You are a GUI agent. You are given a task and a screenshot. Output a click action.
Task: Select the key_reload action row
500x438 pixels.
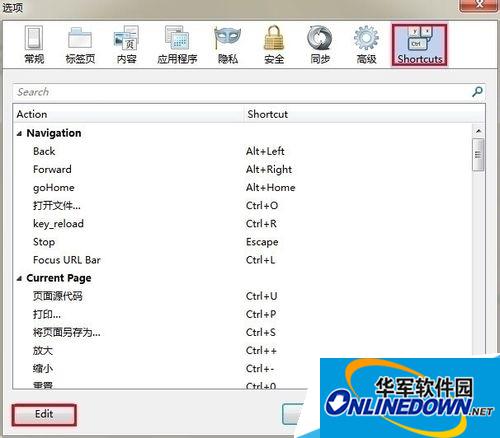click(243, 224)
